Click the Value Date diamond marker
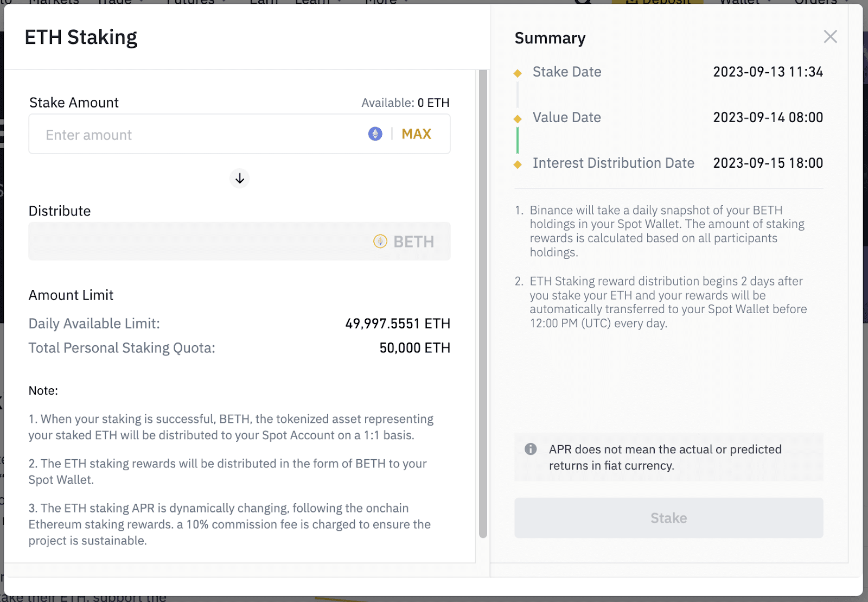 pyautogui.click(x=518, y=118)
